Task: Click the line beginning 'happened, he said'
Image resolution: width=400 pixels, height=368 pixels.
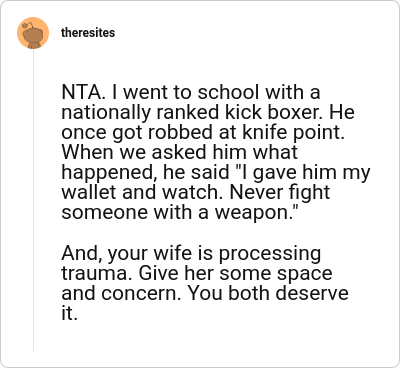Action: pos(216,172)
